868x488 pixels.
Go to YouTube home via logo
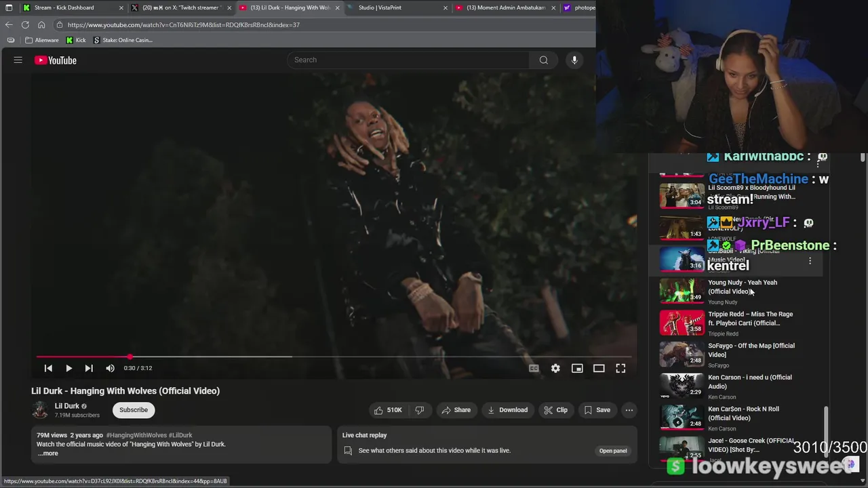(56, 60)
